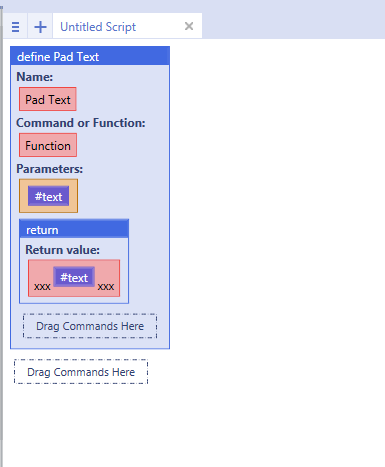Viewport: 385px width, 467px height.
Task: Click the left panel splitter edge
Action: pyautogui.click(x=2, y=233)
